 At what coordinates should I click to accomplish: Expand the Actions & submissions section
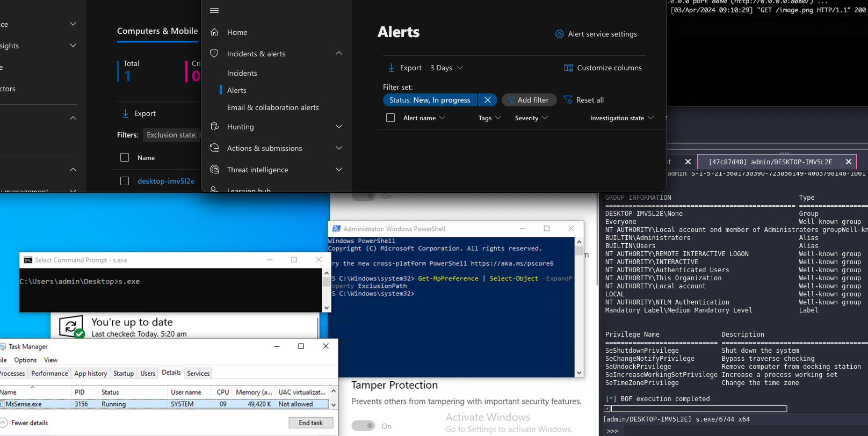click(338, 148)
